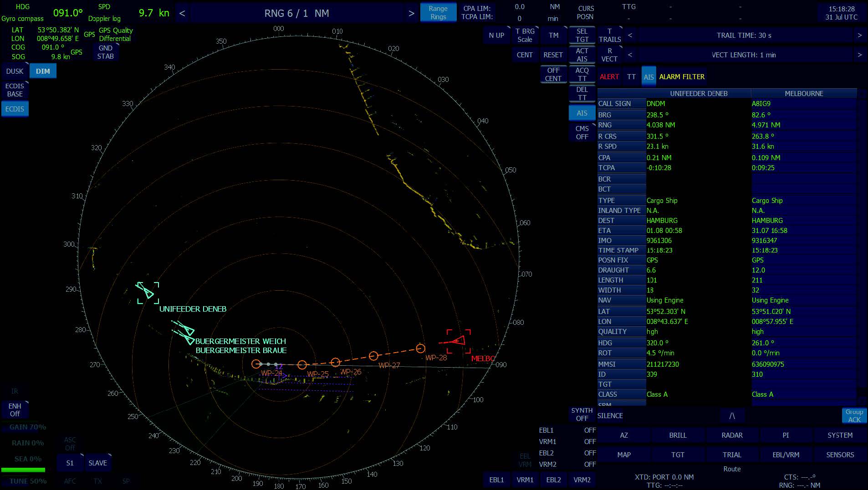Click the T TRAILS button
Viewport: 868px width, 490px height.
point(609,35)
